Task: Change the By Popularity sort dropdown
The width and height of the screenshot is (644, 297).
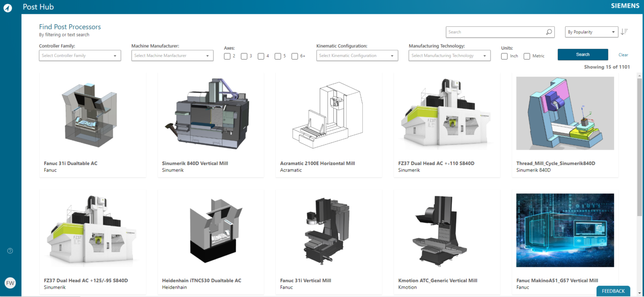Action: click(x=591, y=31)
